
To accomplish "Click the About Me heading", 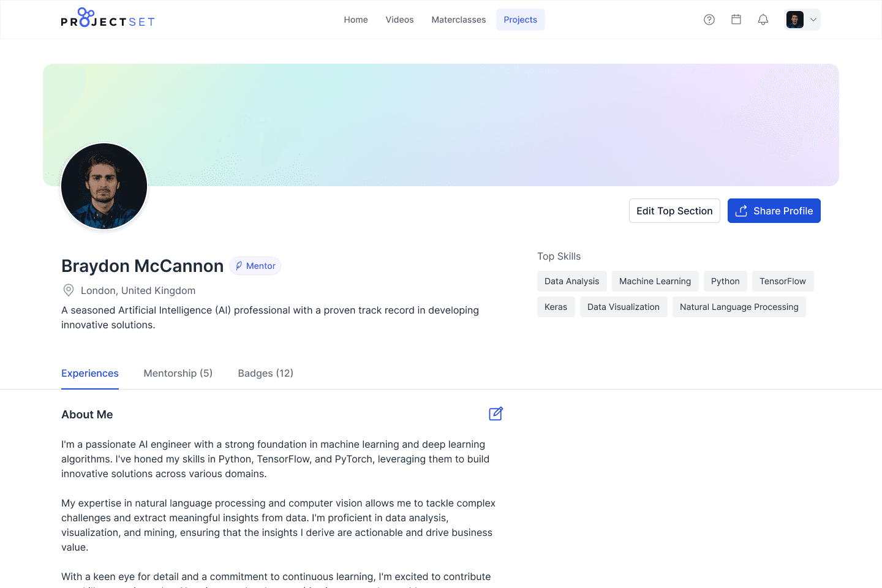I will [87, 415].
